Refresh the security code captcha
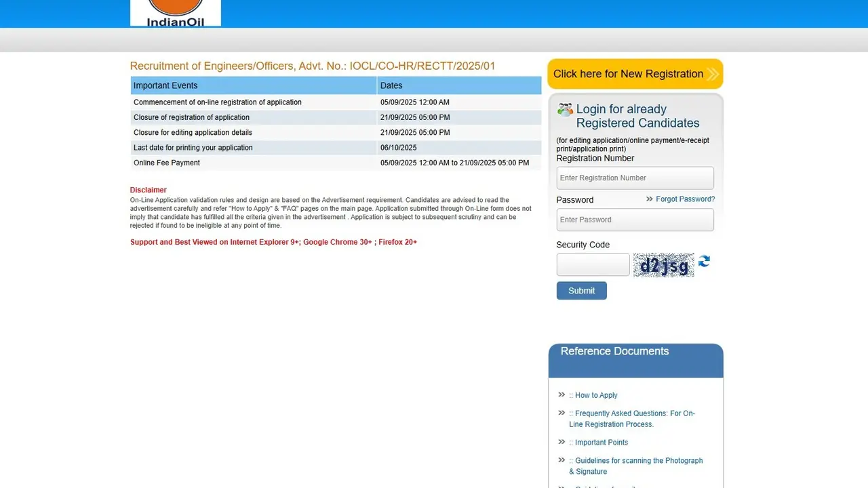The width and height of the screenshot is (868, 488). pyautogui.click(x=703, y=261)
